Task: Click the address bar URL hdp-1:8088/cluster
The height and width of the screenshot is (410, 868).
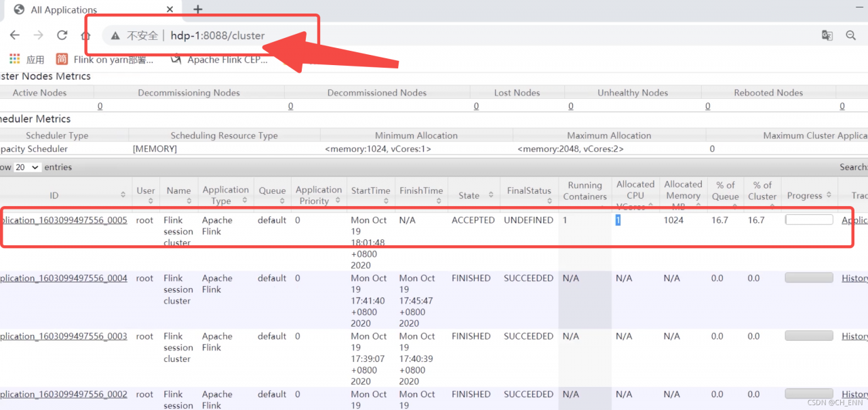Action: (218, 35)
